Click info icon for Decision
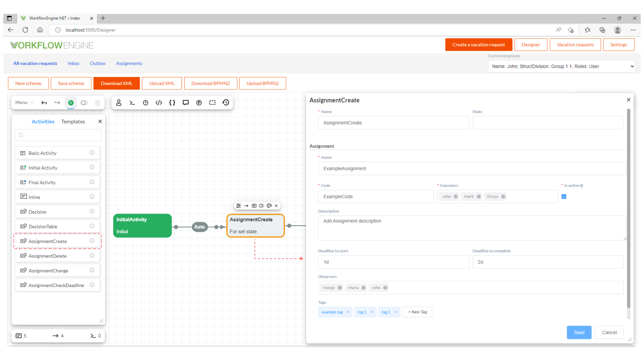 pyautogui.click(x=92, y=211)
